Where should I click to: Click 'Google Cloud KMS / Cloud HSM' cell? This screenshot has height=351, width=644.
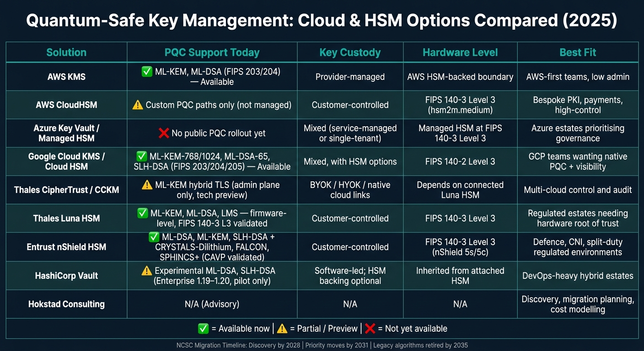pos(66,161)
